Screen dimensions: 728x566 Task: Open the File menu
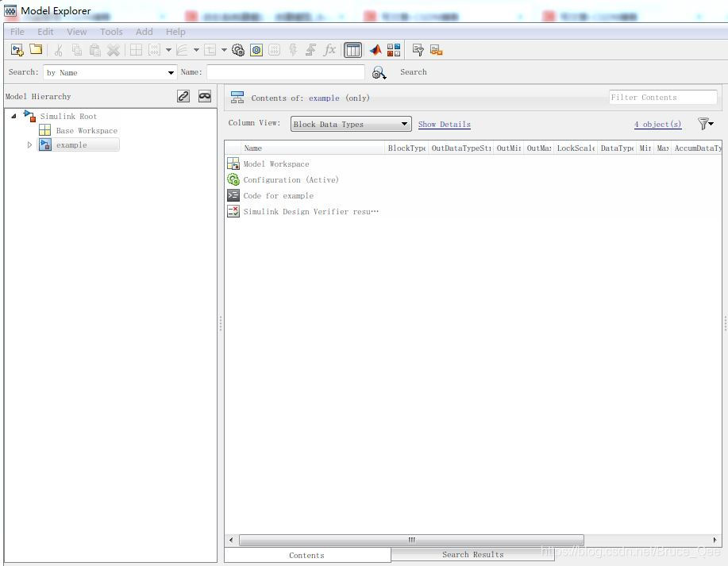click(x=17, y=32)
